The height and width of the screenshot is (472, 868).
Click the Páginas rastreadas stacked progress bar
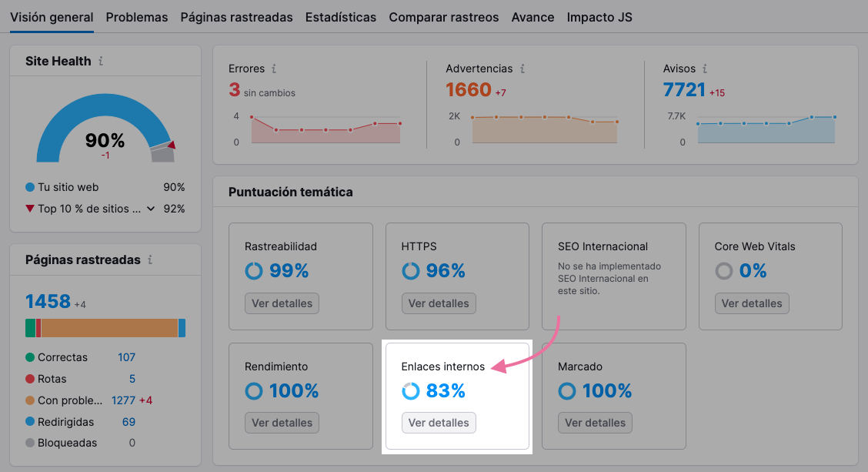pyautogui.click(x=105, y=329)
